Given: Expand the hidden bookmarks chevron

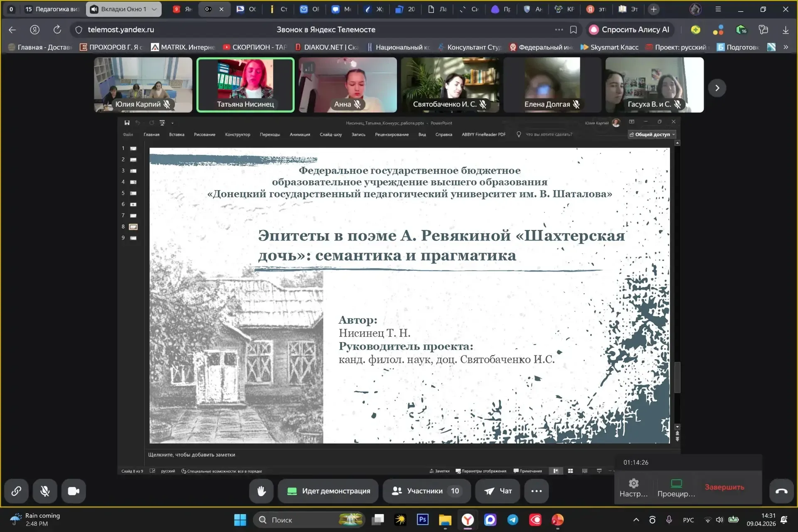Looking at the screenshot, I should tap(786, 47).
